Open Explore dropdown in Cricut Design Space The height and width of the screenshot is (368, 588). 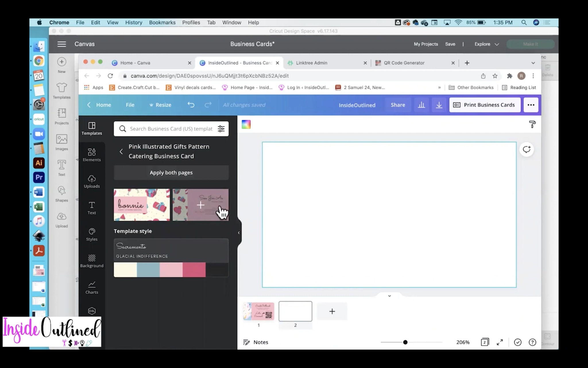click(487, 44)
